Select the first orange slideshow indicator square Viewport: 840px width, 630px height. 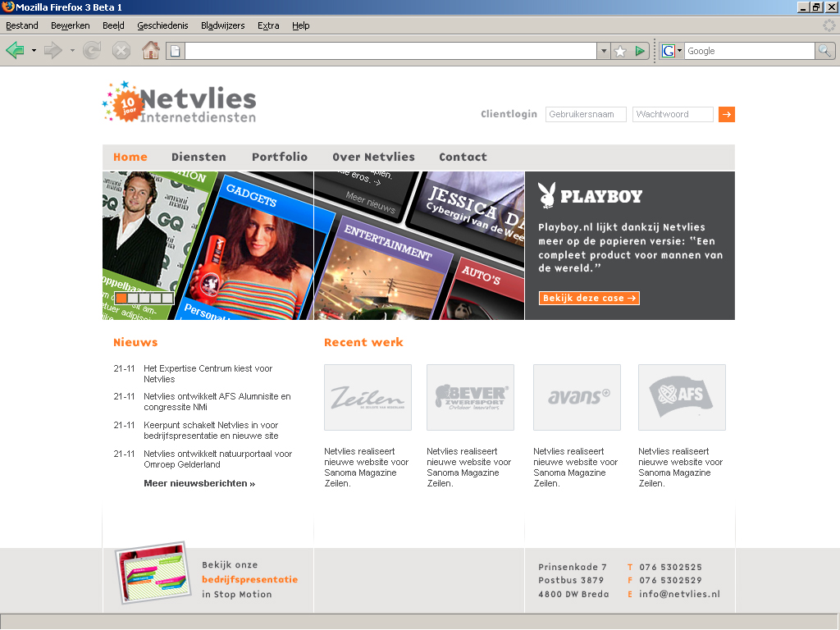pyautogui.click(x=121, y=299)
